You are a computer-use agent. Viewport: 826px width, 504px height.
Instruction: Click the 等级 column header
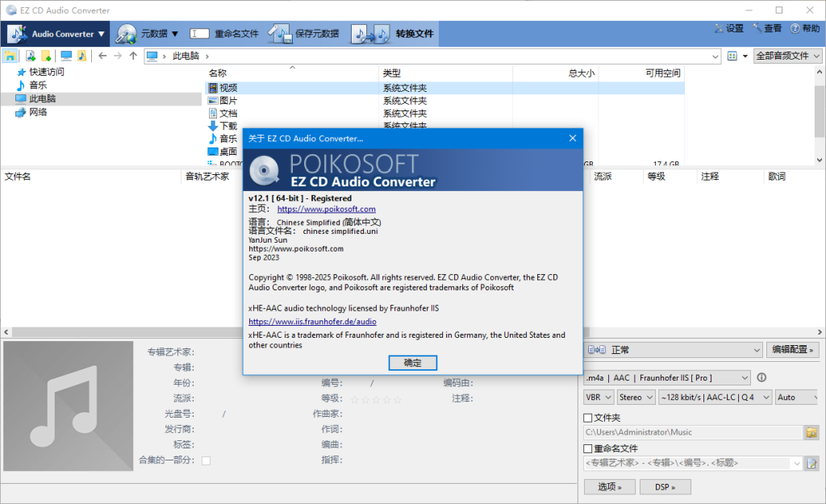tap(670, 177)
